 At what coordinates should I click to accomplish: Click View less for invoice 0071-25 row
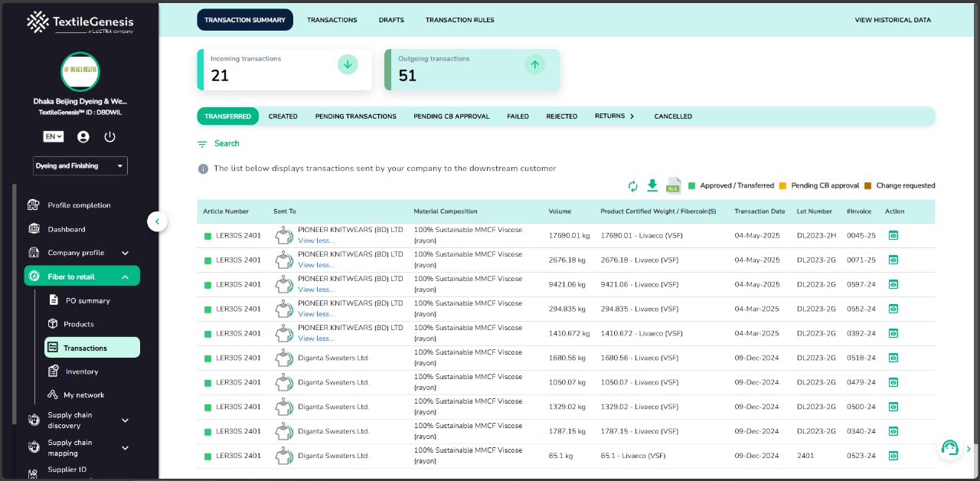(x=315, y=265)
